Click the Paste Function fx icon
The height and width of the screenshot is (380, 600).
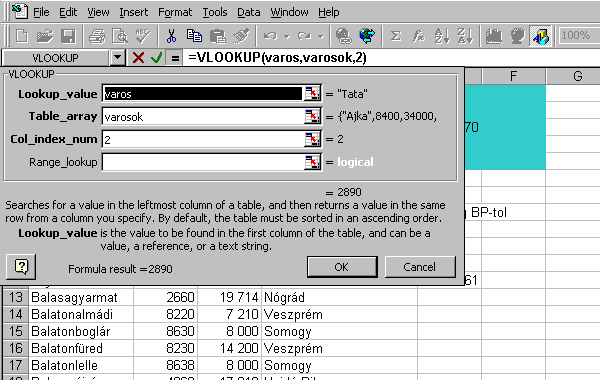pyautogui.click(x=418, y=36)
